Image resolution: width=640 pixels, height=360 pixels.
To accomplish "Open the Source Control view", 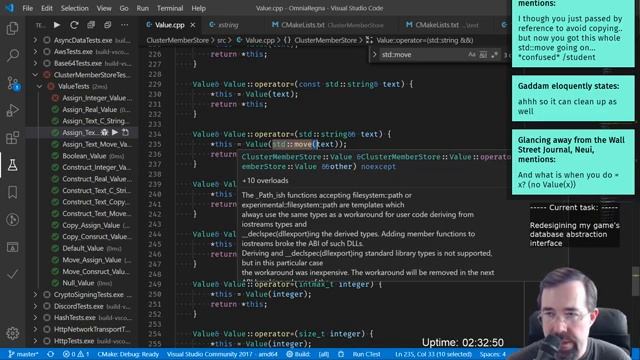I will (12, 83).
